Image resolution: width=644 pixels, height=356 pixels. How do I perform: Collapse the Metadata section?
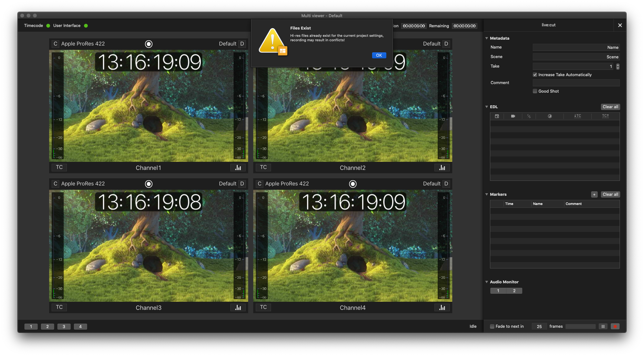coord(487,38)
